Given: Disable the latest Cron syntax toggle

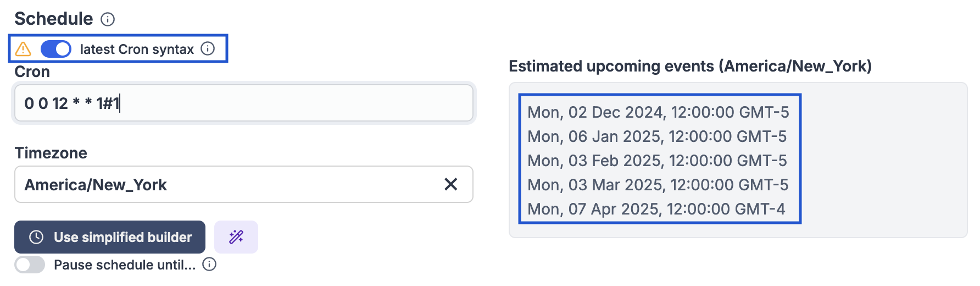Looking at the screenshot, I should point(56,49).
